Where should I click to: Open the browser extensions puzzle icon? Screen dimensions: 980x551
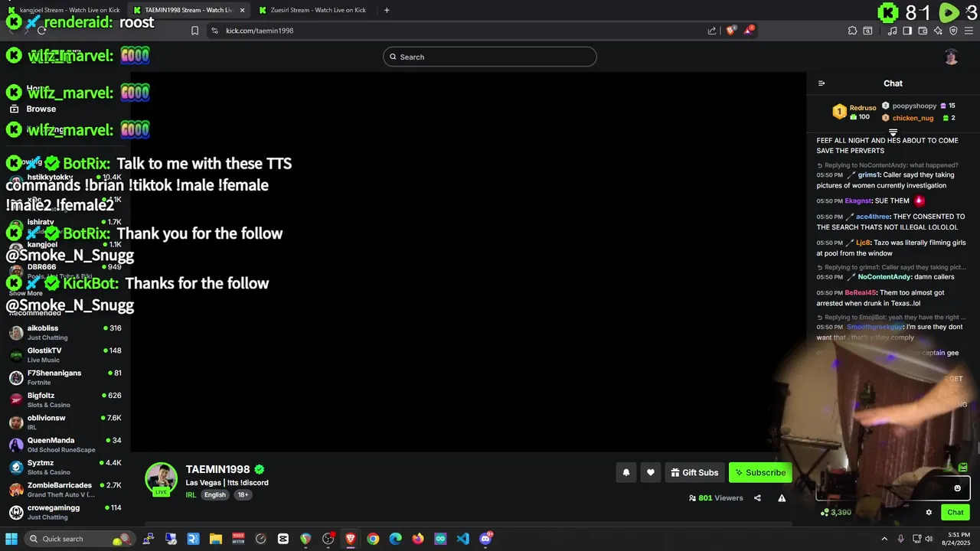[x=852, y=31]
